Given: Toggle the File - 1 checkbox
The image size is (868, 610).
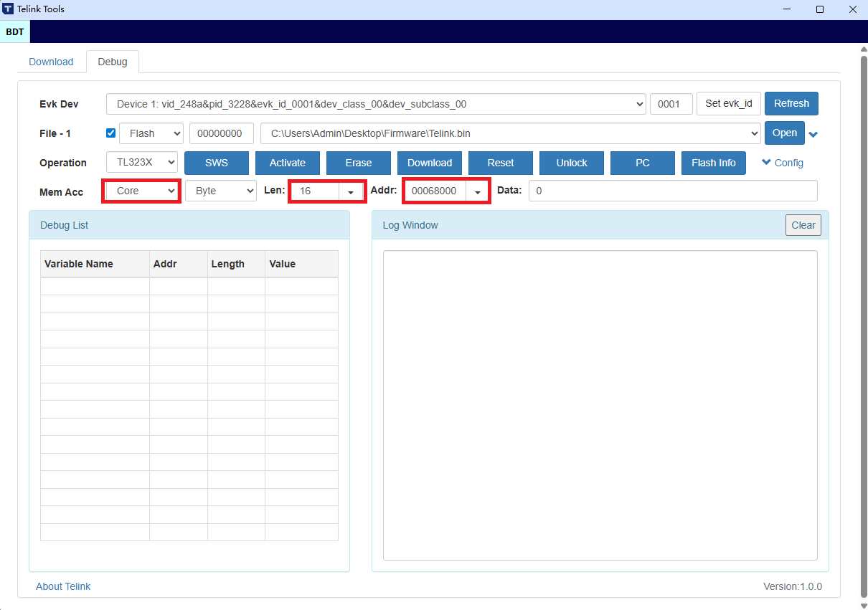Looking at the screenshot, I should click(x=110, y=133).
